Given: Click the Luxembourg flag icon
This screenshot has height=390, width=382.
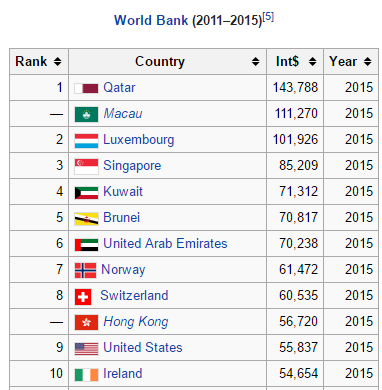Looking at the screenshot, I should [x=86, y=140].
